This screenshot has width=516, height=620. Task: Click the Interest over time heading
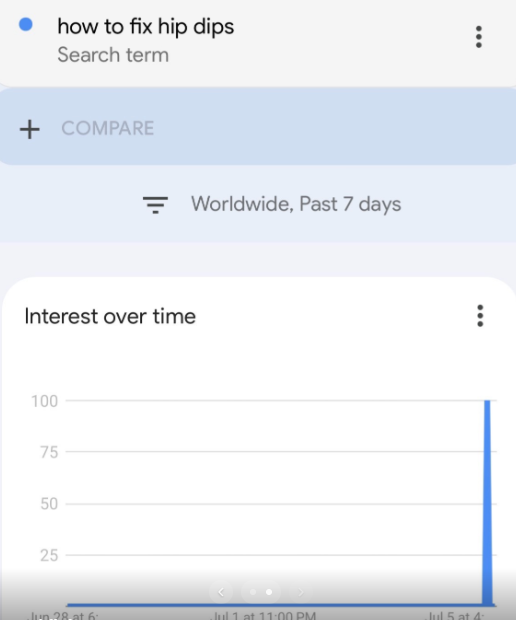tap(110, 316)
